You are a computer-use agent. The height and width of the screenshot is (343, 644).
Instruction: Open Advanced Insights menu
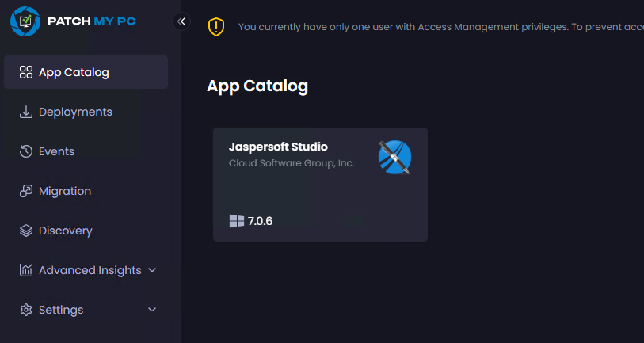click(86, 270)
